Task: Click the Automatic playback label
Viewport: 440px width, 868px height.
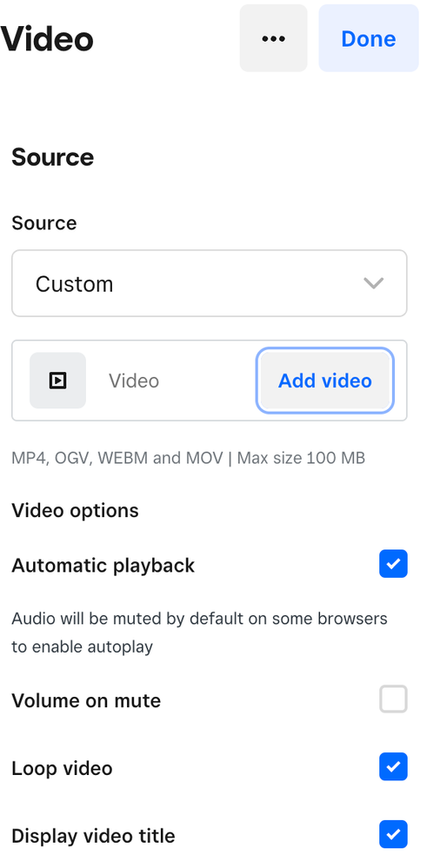Action: click(x=103, y=565)
